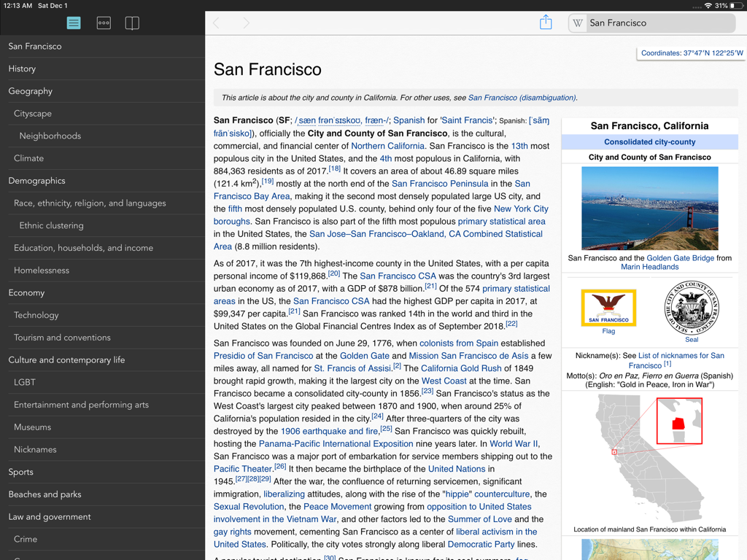Screen dimensions: 747x560
Task: Tap the ellipsis more-options icon
Action: point(103,23)
